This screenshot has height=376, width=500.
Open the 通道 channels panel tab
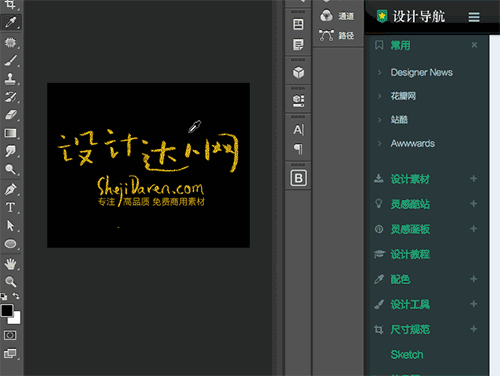pos(337,16)
